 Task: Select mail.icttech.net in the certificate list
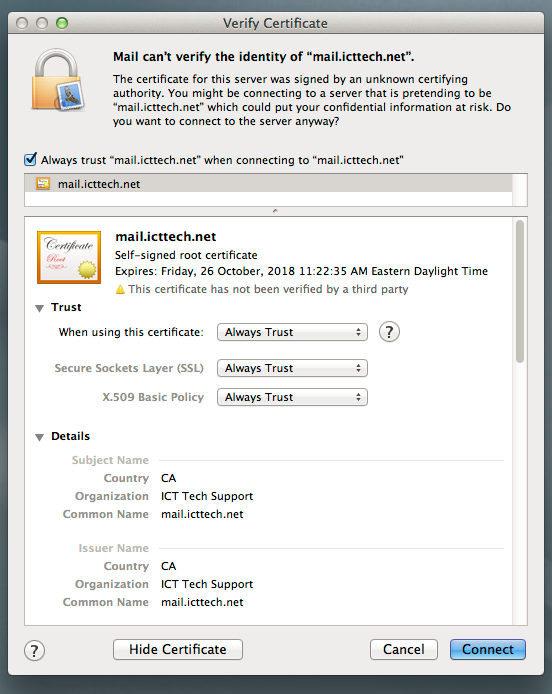tap(268, 184)
